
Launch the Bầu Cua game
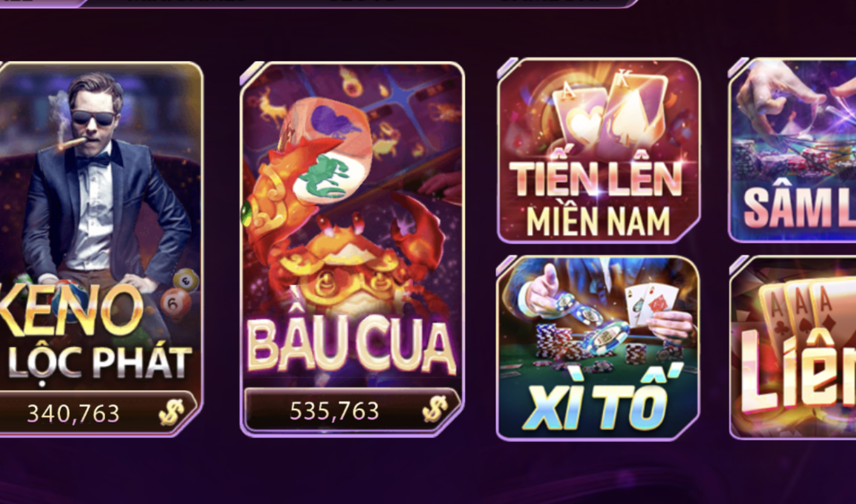pyautogui.click(x=352, y=249)
